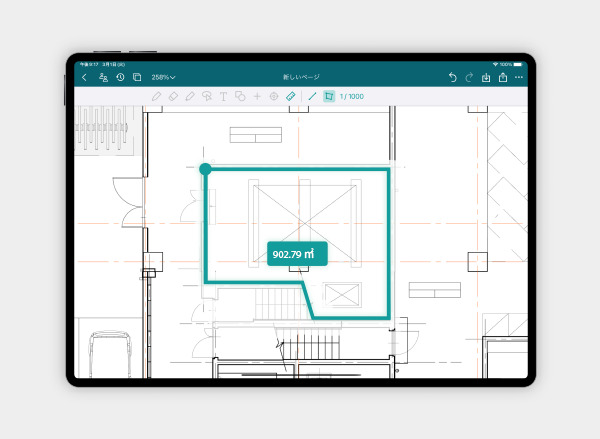Screen dimensions: 600x439
Task: Change the 1/1000 scale setting
Action: pos(352,97)
